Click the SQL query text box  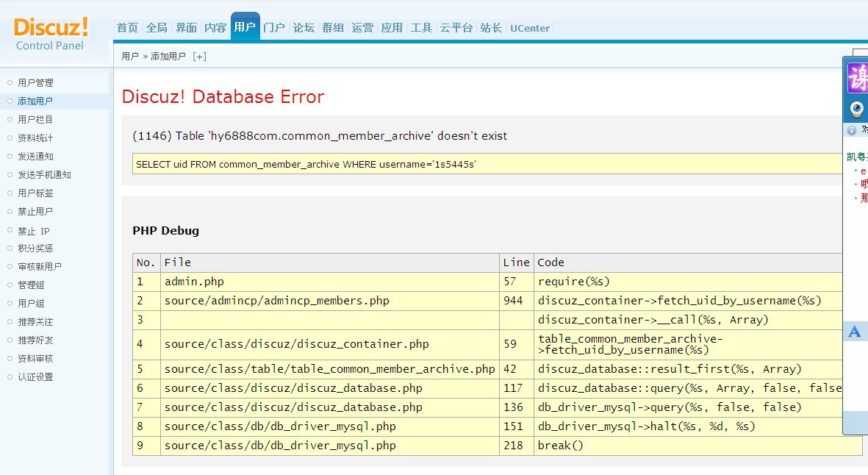click(485, 164)
